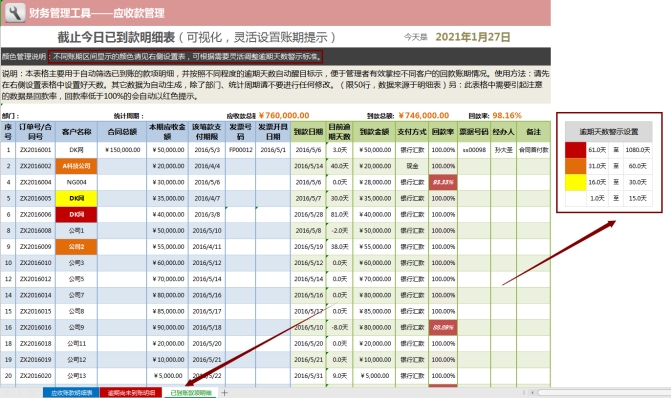
Task: Select the 现金 payment method cell
Action: [412, 166]
